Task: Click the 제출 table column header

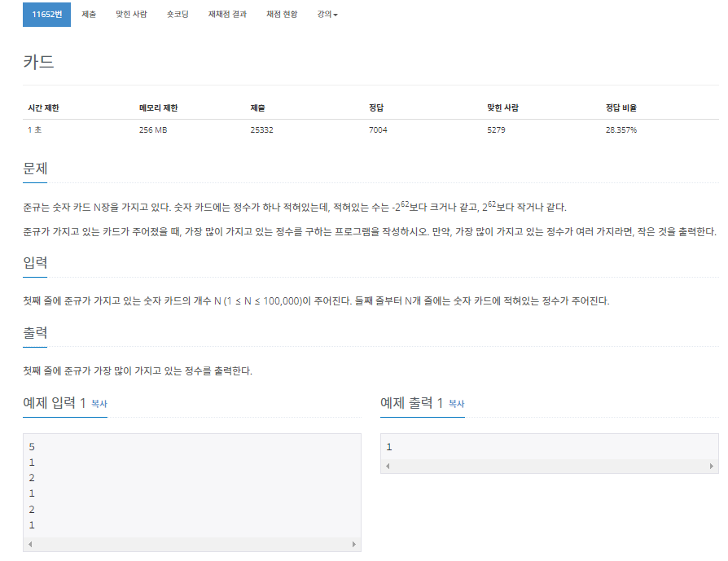Action: (257, 107)
